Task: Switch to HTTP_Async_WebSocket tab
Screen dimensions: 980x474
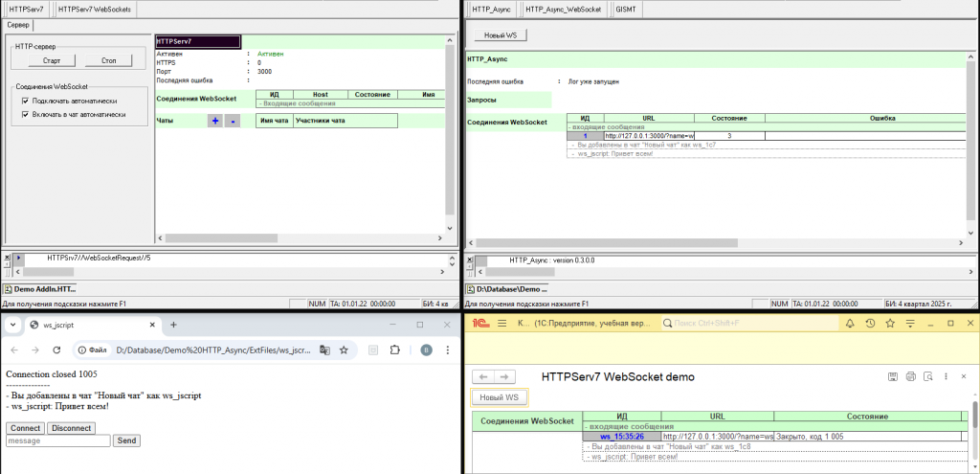Action: [x=563, y=10]
